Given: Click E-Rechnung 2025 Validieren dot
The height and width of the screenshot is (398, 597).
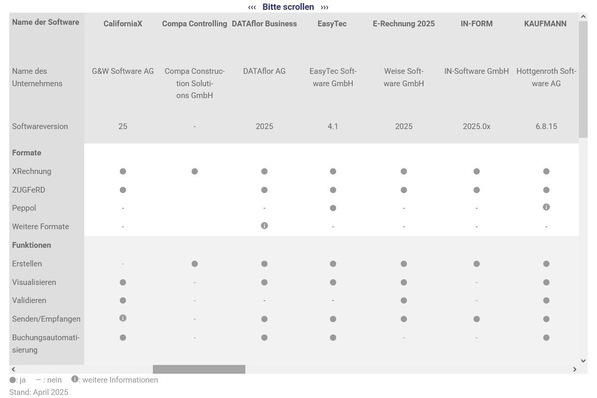Looking at the screenshot, I should coord(404,300).
